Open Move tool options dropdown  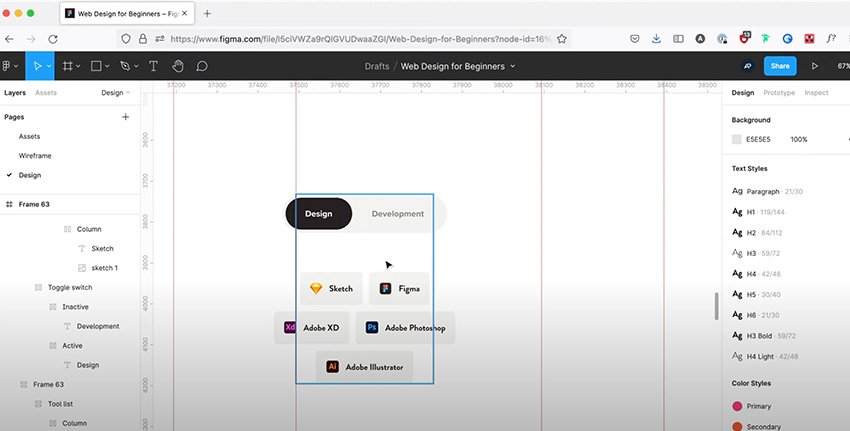coord(49,66)
